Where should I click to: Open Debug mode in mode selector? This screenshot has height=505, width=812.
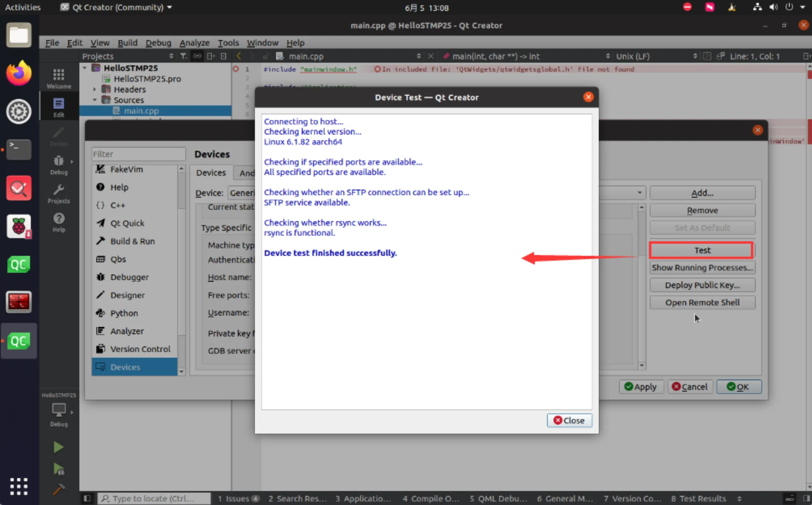[x=59, y=165]
